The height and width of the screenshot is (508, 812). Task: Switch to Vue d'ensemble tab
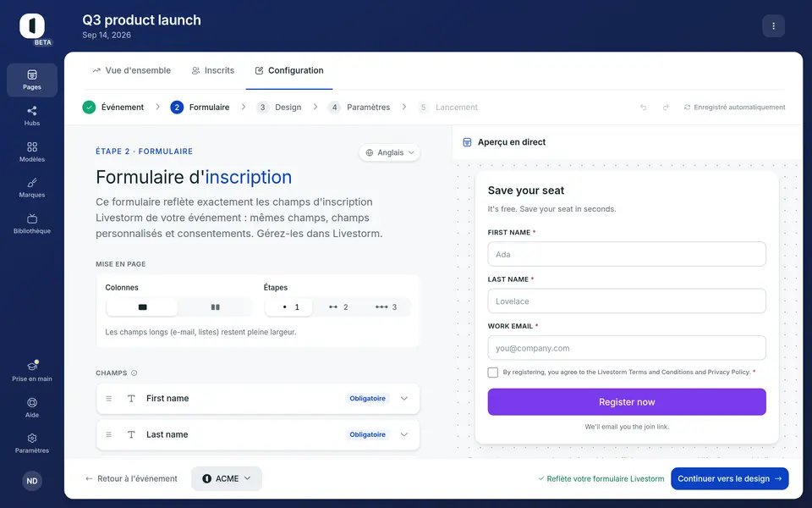(132, 70)
